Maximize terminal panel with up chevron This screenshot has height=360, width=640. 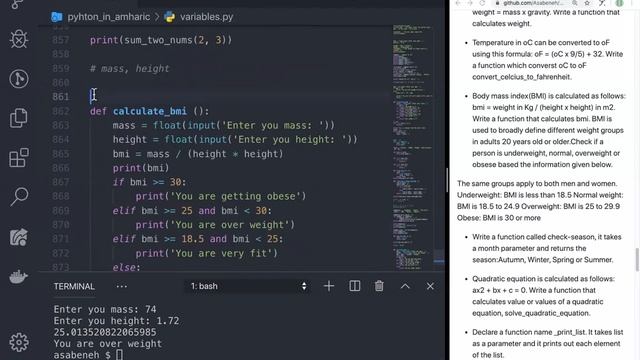[x=405, y=286]
